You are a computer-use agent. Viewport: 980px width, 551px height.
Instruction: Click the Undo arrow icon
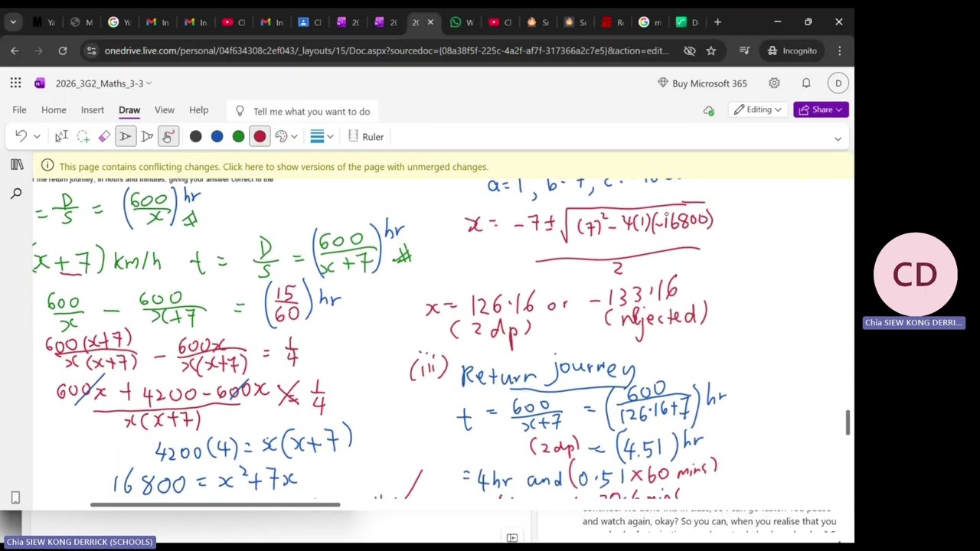coord(21,137)
